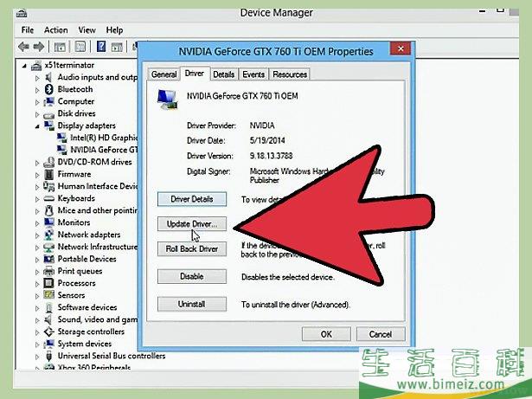
Task: Expand the Processors category arrow
Action: (x=37, y=284)
